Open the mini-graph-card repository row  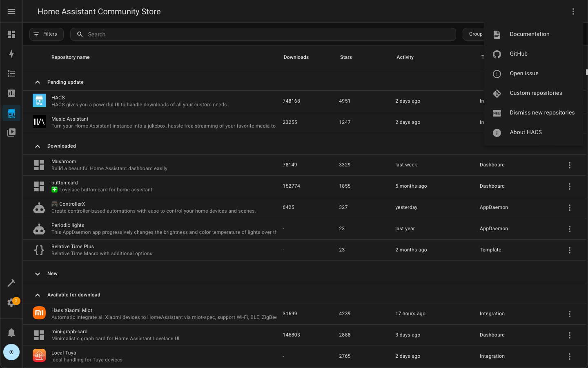304,335
